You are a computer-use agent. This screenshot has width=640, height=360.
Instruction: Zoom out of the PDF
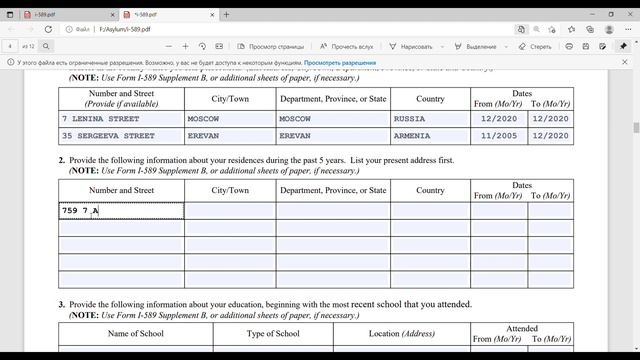pos(169,47)
